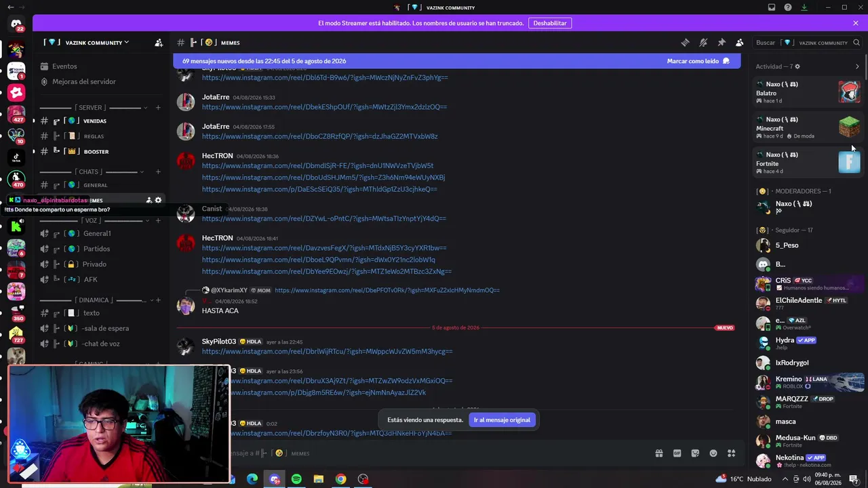Open Discord direct messages home icon
Viewport: 868px width, 488px height.
point(16,24)
